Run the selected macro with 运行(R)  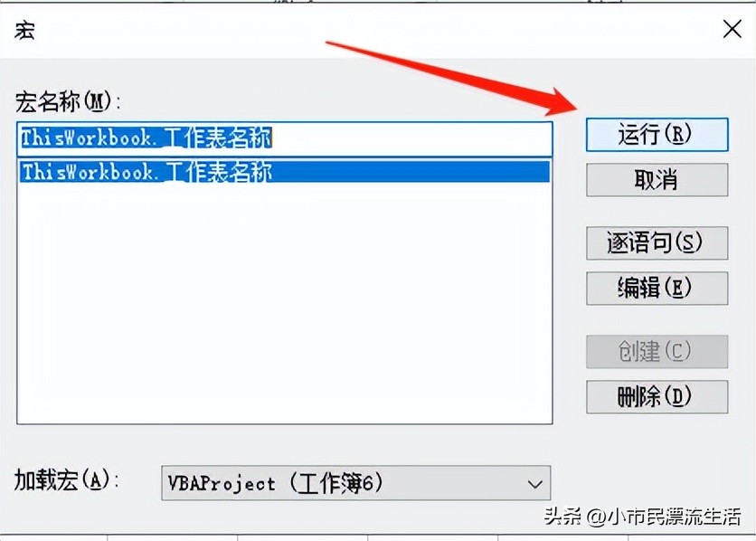[x=657, y=135]
